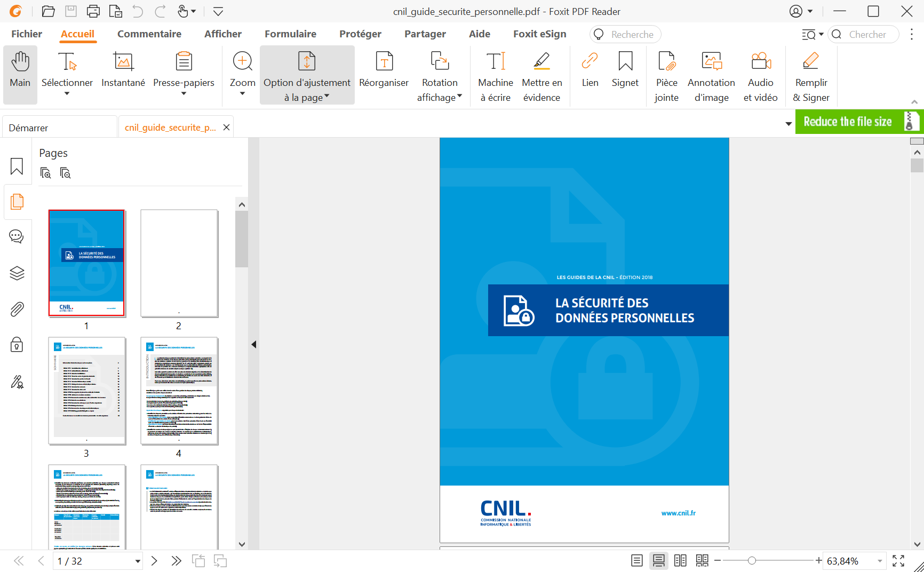
Task: Click the Chercher search field
Action: point(864,34)
